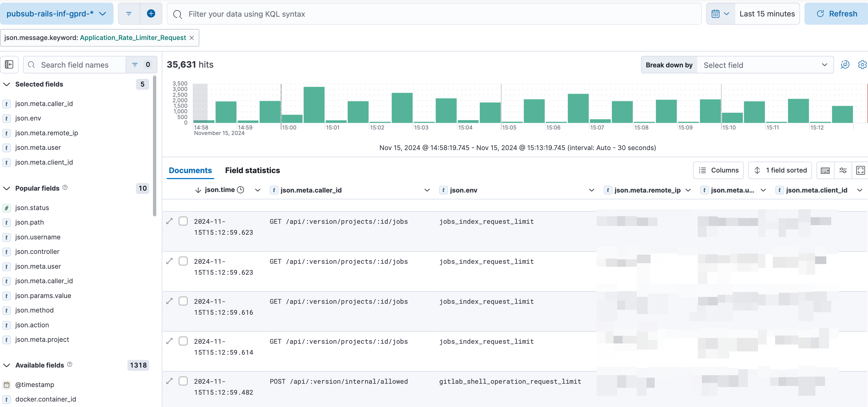Viewport: 868px width, 407px height.
Task: Enter full screen mode for the table
Action: (x=860, y=170)
